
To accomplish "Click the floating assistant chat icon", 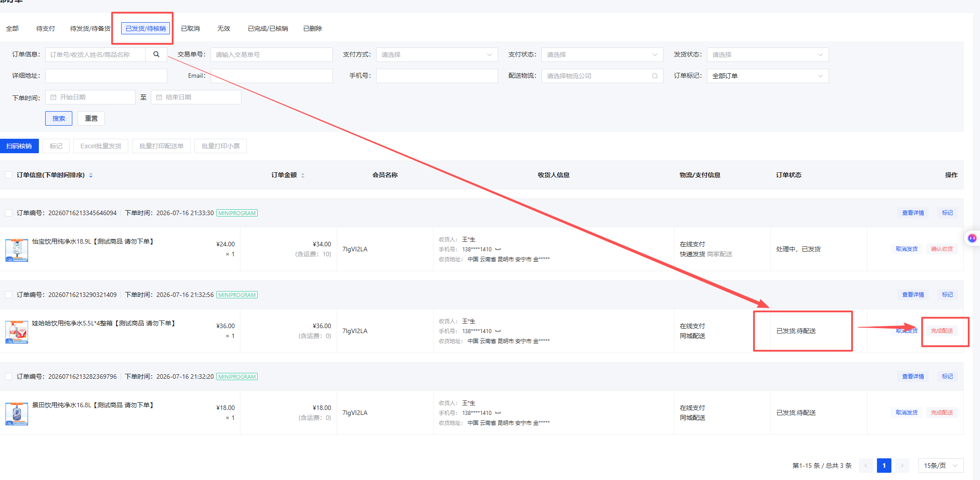I will (972, 238).
